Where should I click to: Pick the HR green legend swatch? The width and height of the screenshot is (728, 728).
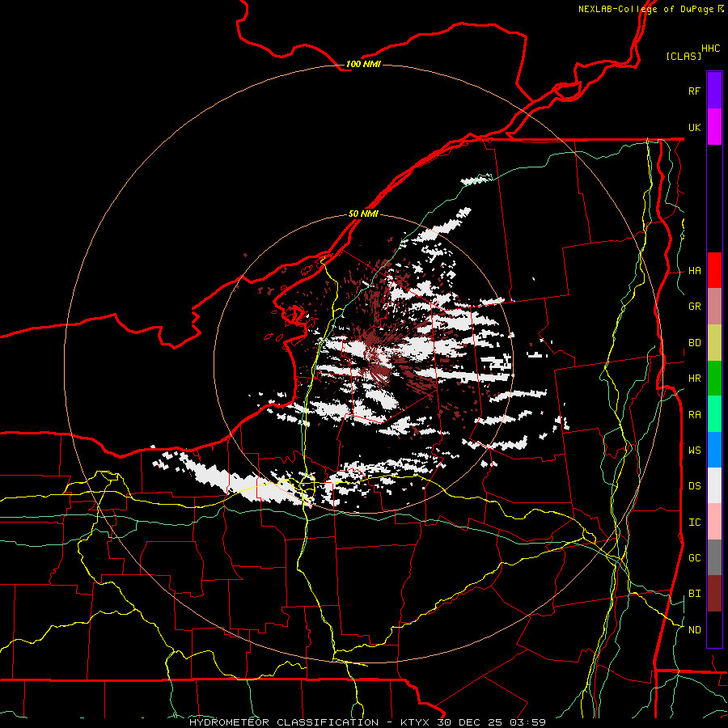tap(714, 379)
